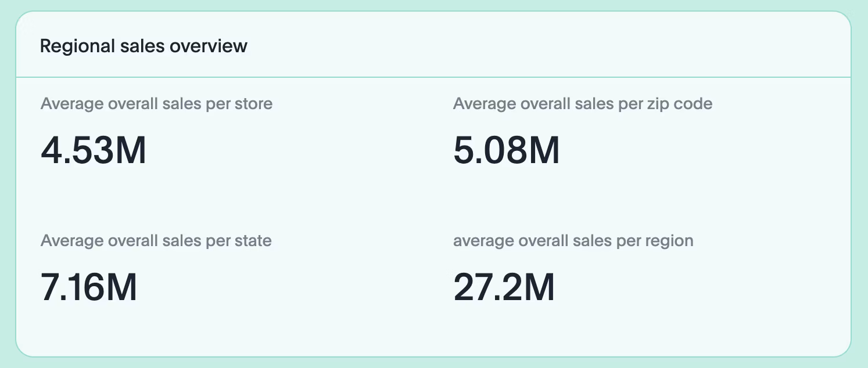Click the "Regional sales overview" card title

(144, 46)
